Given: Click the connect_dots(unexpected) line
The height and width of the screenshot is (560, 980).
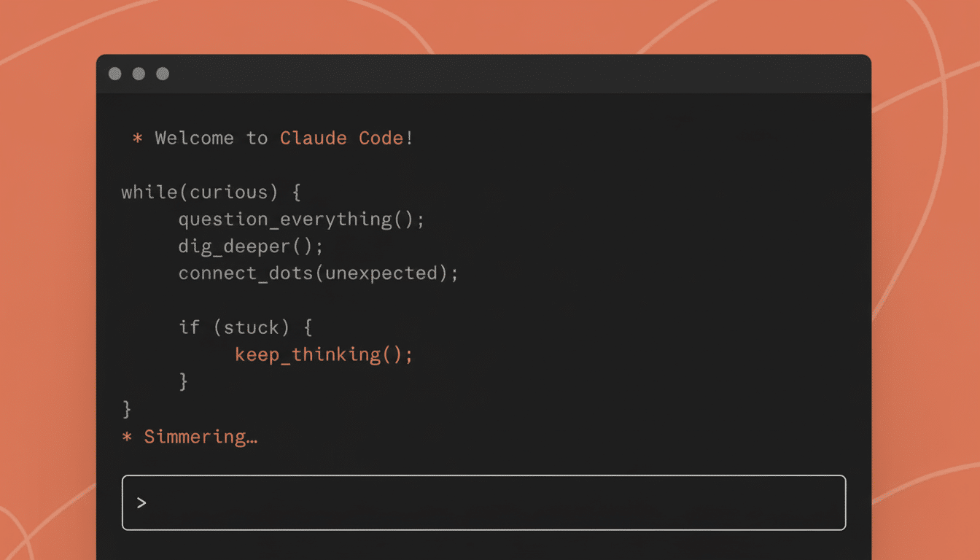Looking at the screenshot, I should coord(318,273).
